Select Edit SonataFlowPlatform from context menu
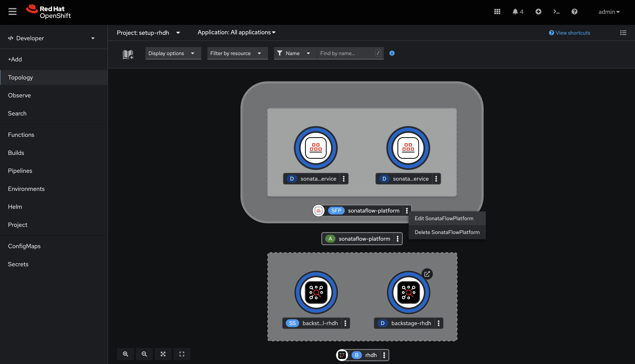 444,218
